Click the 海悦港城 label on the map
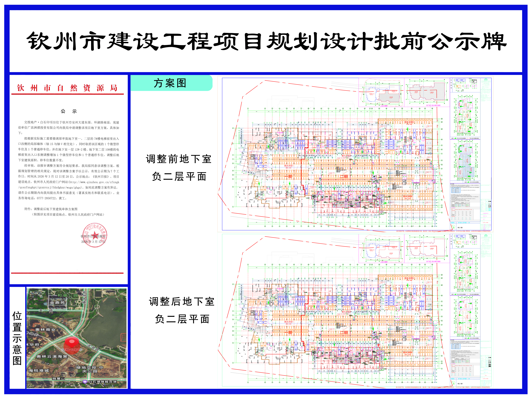Image resolution: width=532 pixels, height=399 pixels. tap(39, 371)
